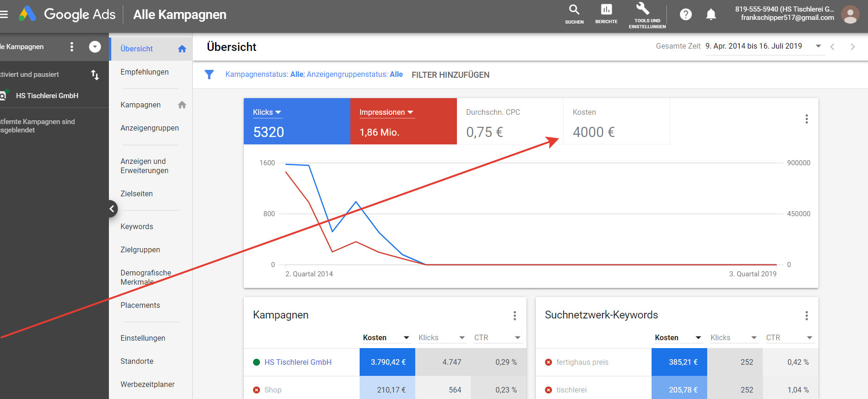The image size is (868, 399).
Task: Open Klicks column dropdown in Suchnetzwerk-Keywords card
Action: (x=754, y=338)
